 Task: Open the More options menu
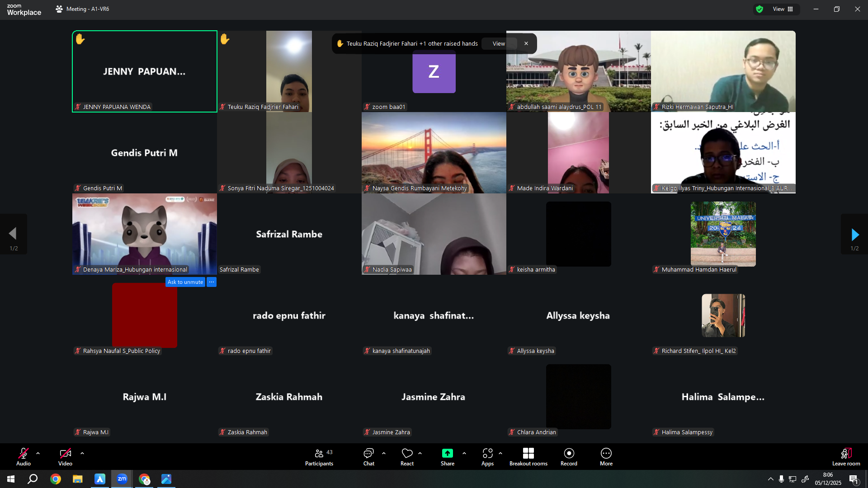606,456
